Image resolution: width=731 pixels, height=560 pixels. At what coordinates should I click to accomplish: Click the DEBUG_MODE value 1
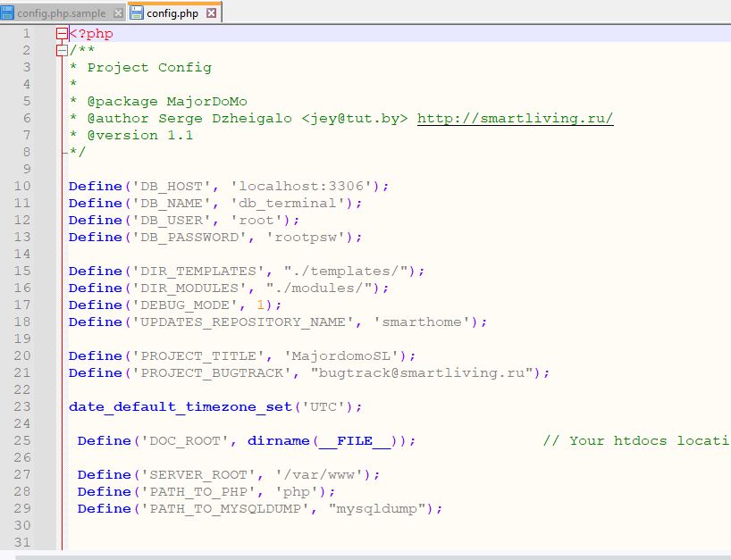(x=273, y=305)
